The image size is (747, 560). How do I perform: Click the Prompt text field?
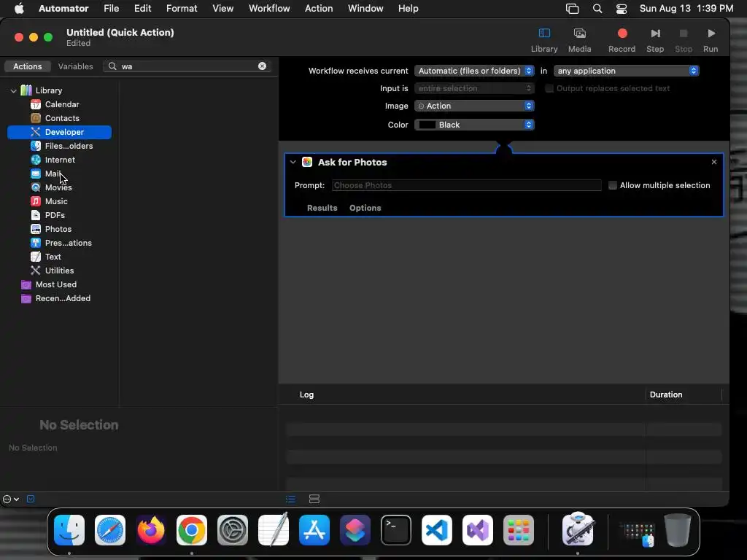[x=466, y=185]
